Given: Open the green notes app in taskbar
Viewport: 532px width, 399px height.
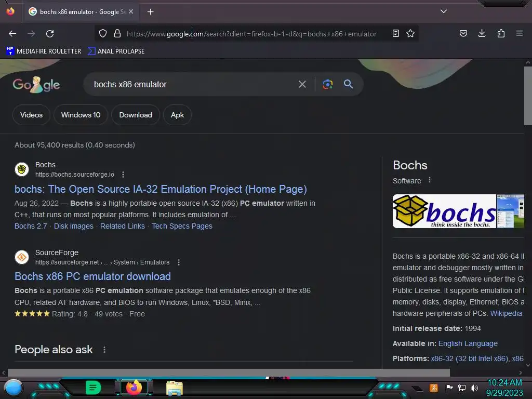Looking at the screenshot, I should (x=93, y=388).
